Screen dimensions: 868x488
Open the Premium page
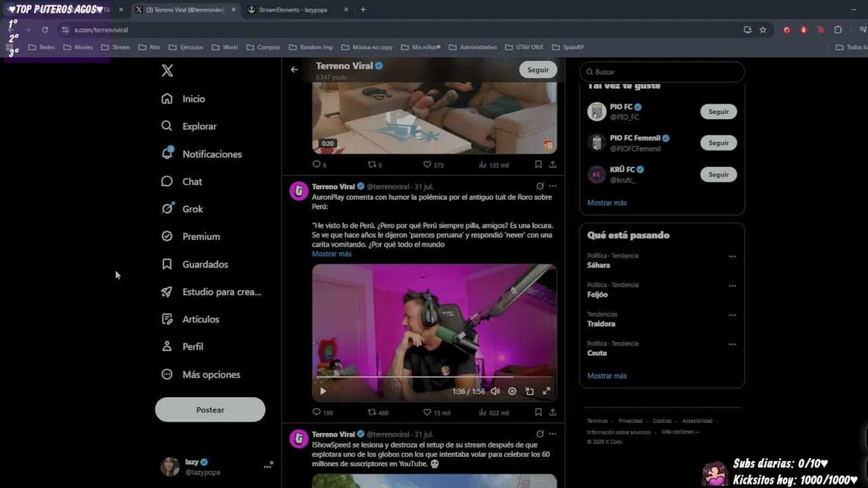click(191, 237)
